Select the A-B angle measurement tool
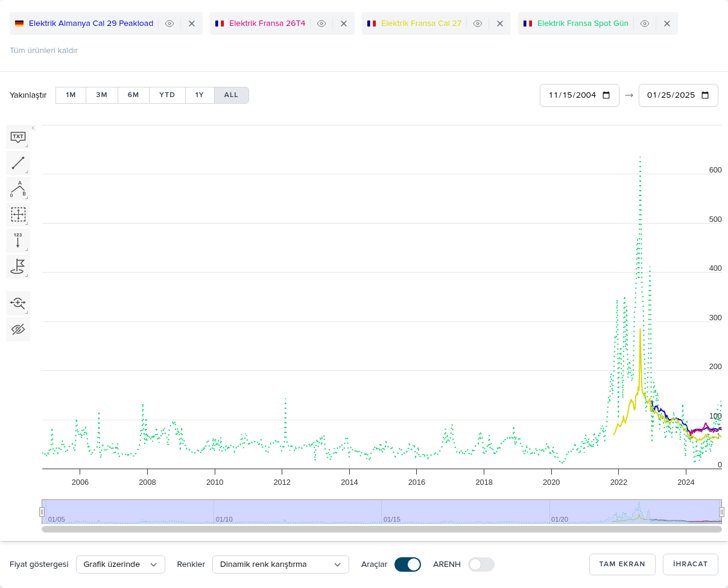 [18, 189]
